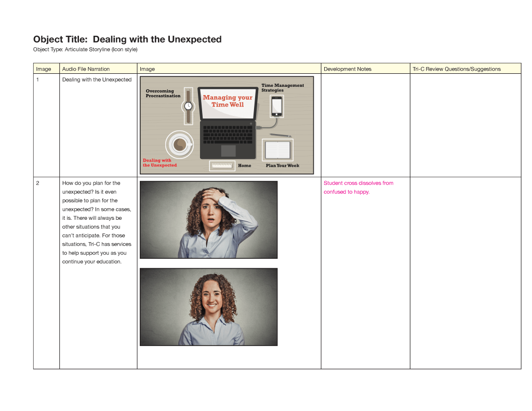
Task: Select the Home label in the menu image
Action: point(244,166)
